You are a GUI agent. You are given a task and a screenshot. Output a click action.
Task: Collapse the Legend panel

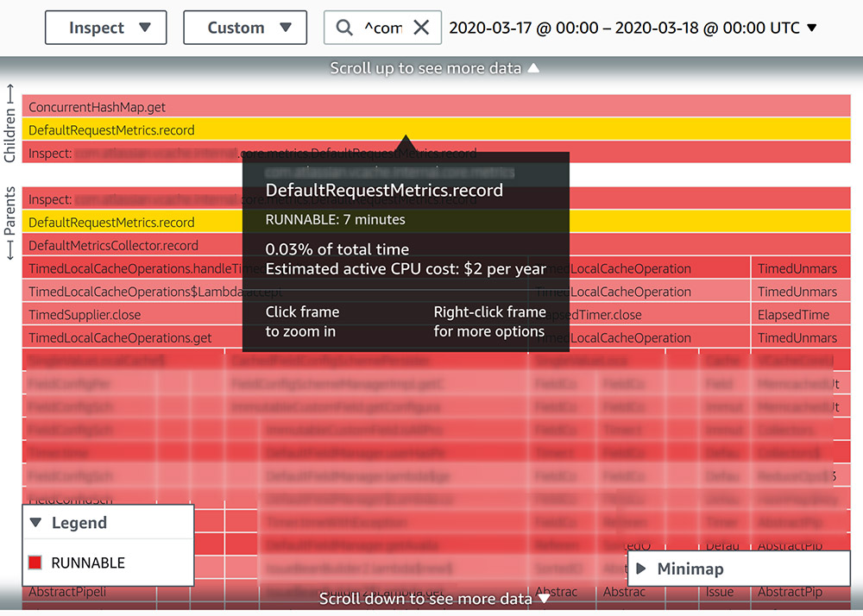tap(35, 523)
